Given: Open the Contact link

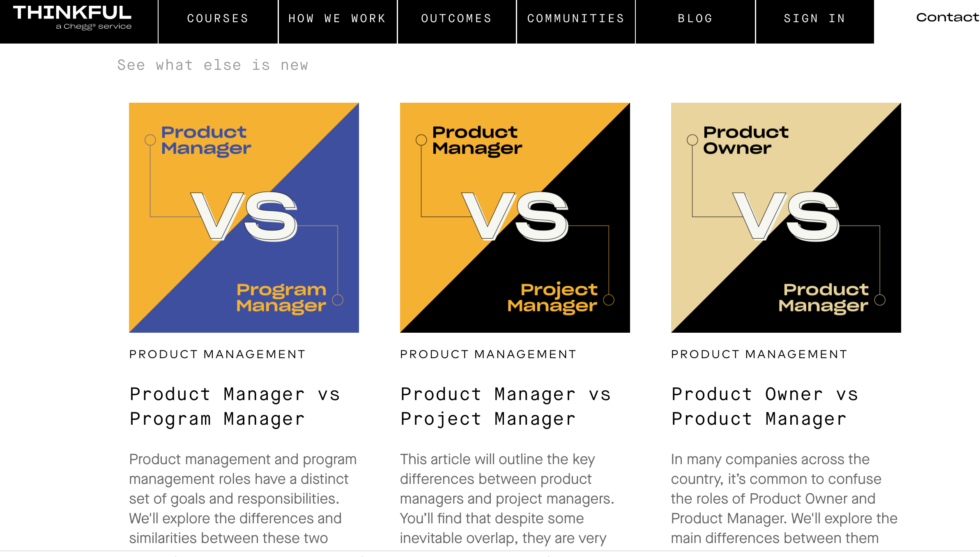Looking at the screenshot, I should (948, 17).
